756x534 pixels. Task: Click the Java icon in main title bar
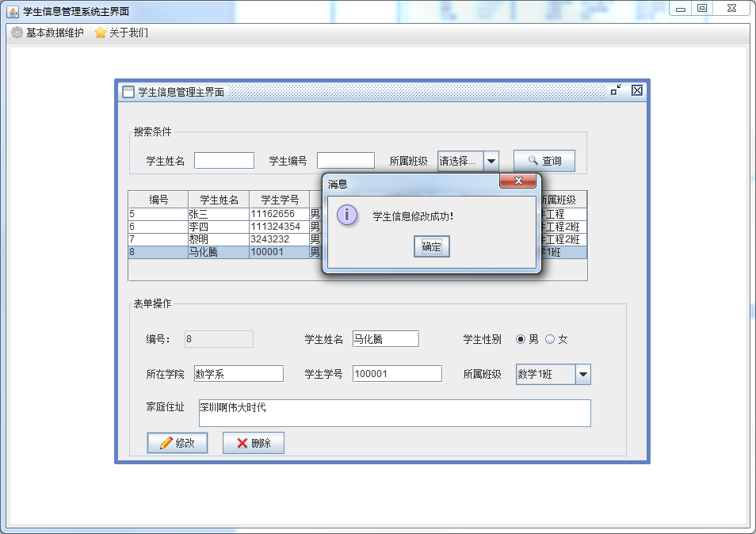pos(13,11)
